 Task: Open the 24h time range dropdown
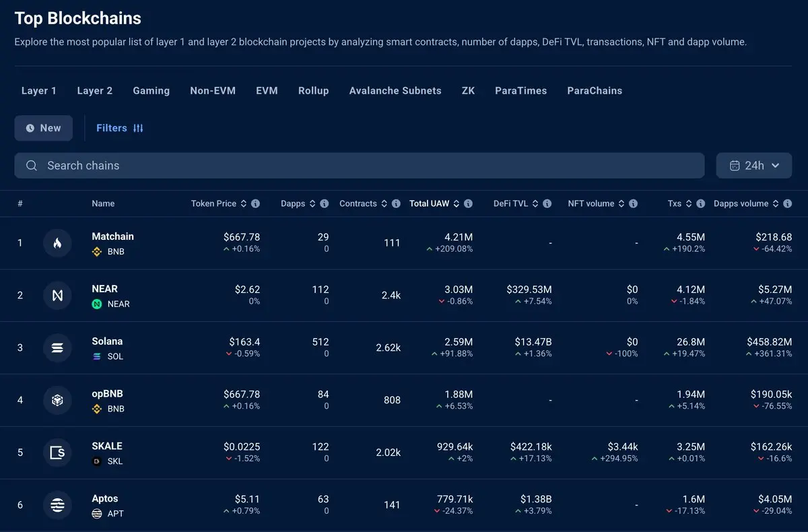pos(754,166)
